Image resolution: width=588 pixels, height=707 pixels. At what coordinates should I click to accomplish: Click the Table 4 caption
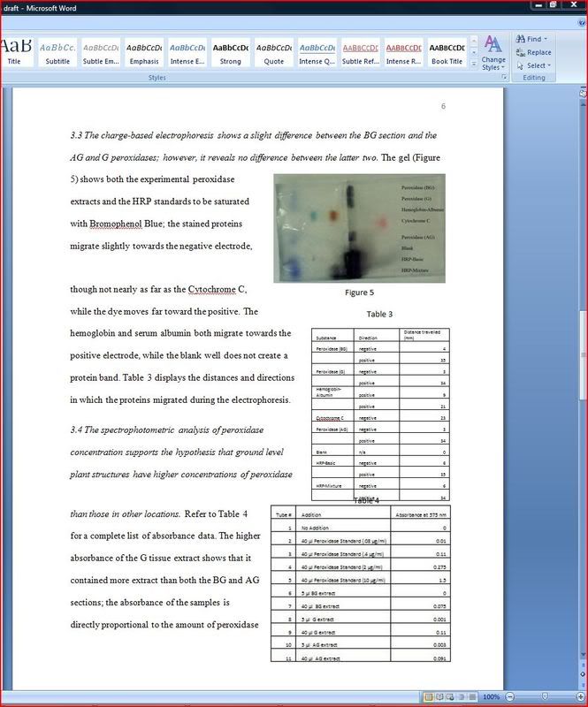(366, 500)
